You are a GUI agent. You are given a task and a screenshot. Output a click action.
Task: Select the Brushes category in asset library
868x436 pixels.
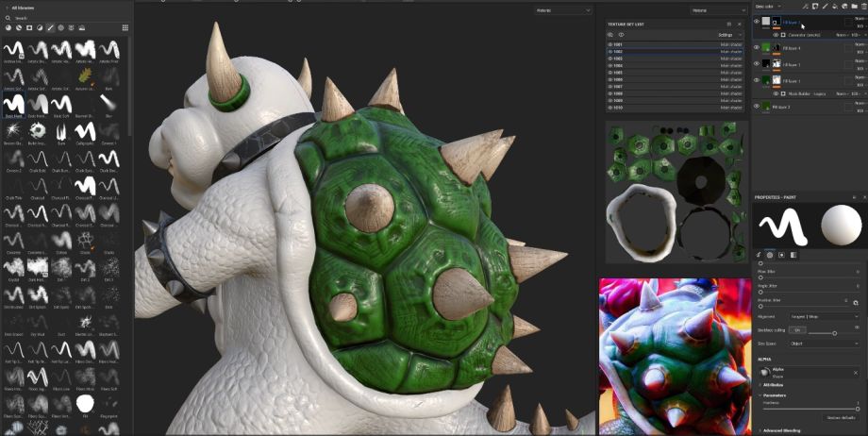(x=50, y=27)
